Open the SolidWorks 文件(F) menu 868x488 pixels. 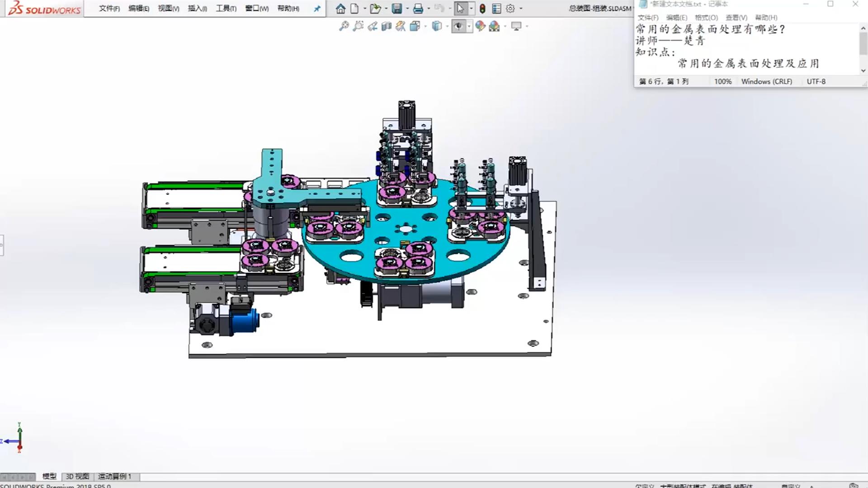click(x=109, y=9)
